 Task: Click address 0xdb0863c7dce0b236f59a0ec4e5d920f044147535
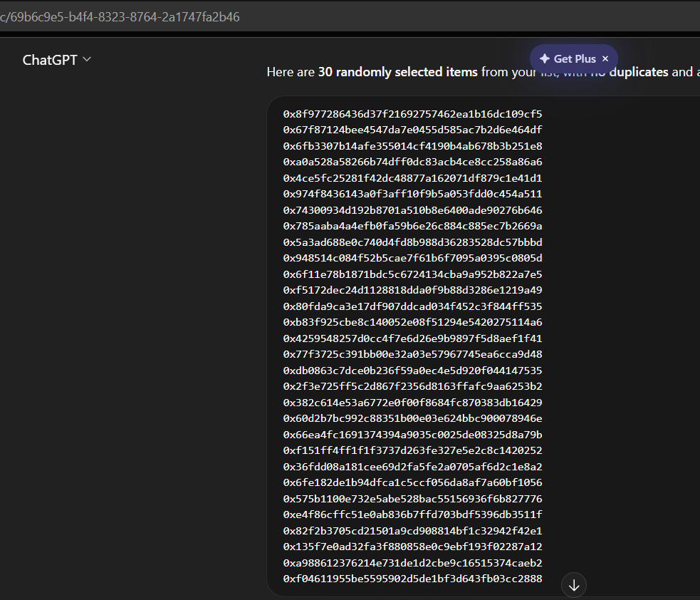click(x=412, y=371)
